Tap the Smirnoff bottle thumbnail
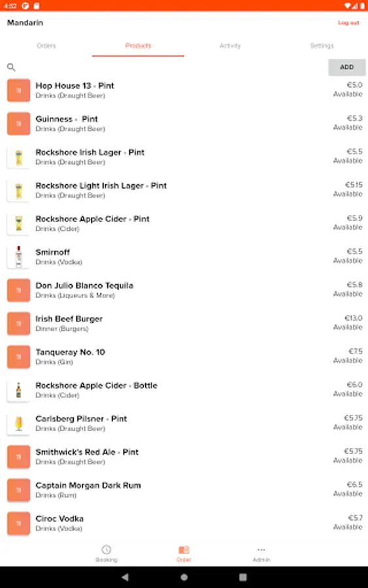Viewport: 368px width, 588px height. tap(18, 257)
